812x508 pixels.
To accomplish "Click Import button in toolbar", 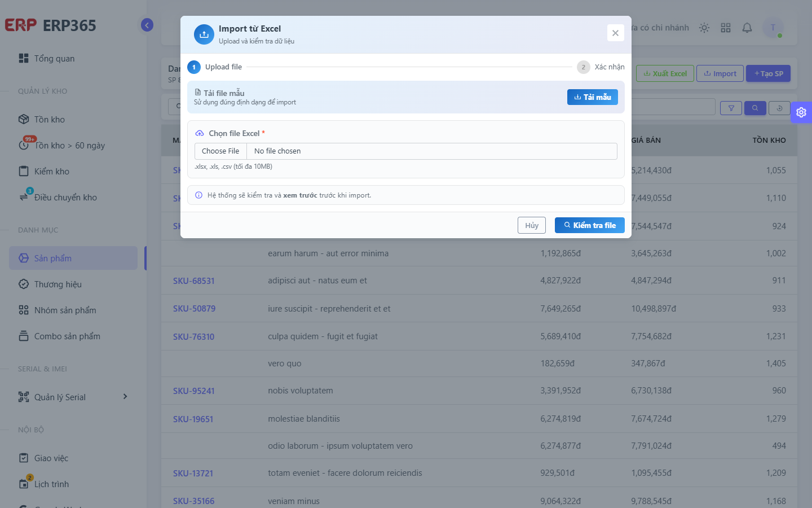I will tap(720, 73).
